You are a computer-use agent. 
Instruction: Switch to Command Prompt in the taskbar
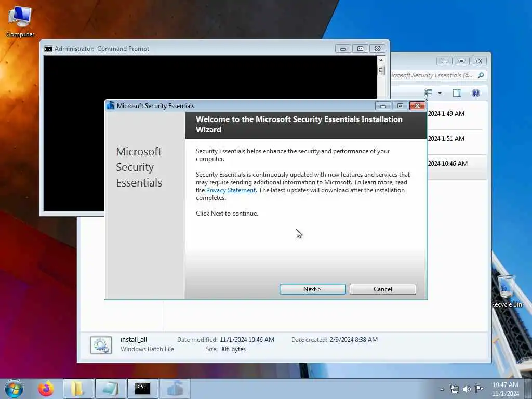142,389
